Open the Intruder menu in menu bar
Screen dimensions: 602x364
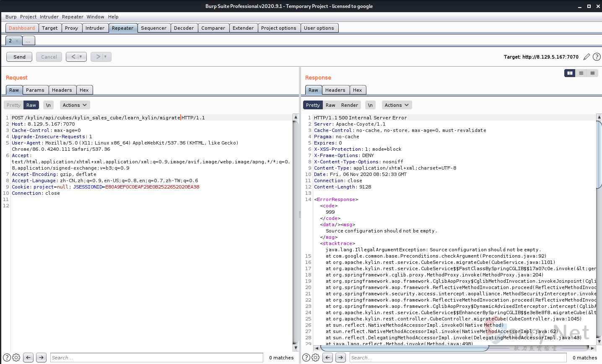[49, 17]
